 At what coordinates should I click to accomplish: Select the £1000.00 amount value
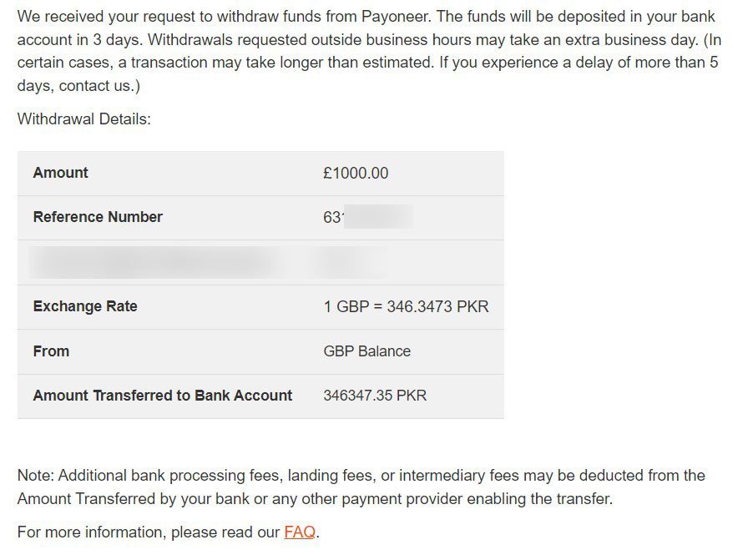coord(356,174)
